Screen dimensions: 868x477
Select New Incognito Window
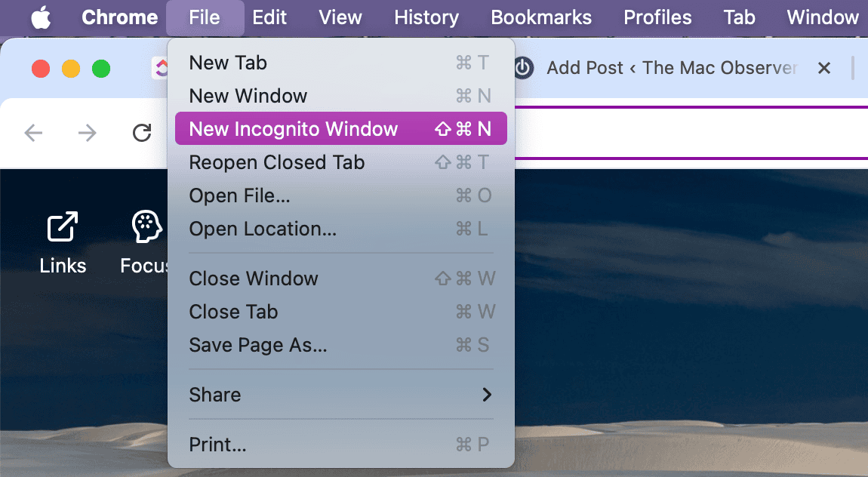point(341,129)
